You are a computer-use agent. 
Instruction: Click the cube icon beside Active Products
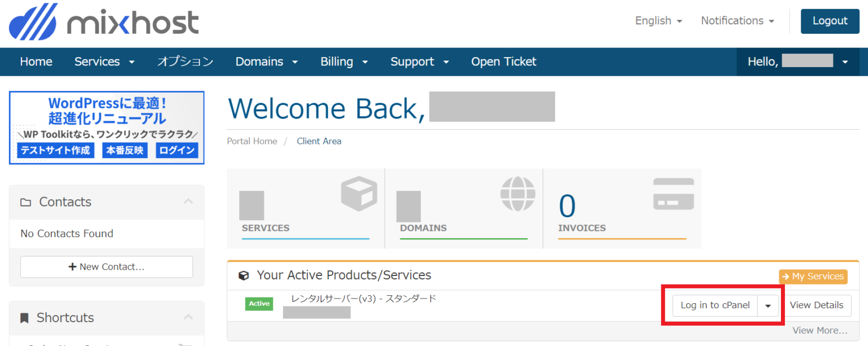pyautogui.click(x=244, y=275)
